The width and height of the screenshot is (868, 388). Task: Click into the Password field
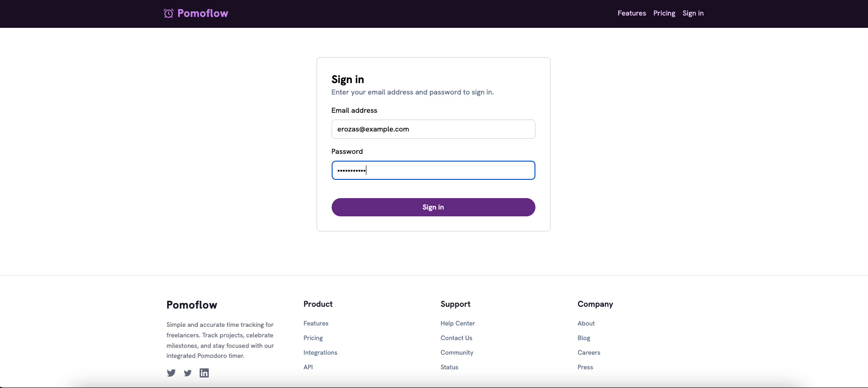point(433,170)
